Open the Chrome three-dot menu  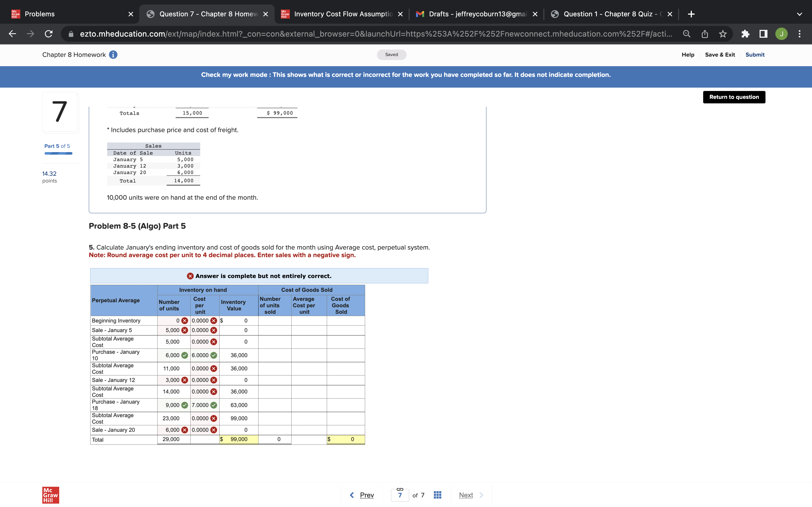(800, 34)
